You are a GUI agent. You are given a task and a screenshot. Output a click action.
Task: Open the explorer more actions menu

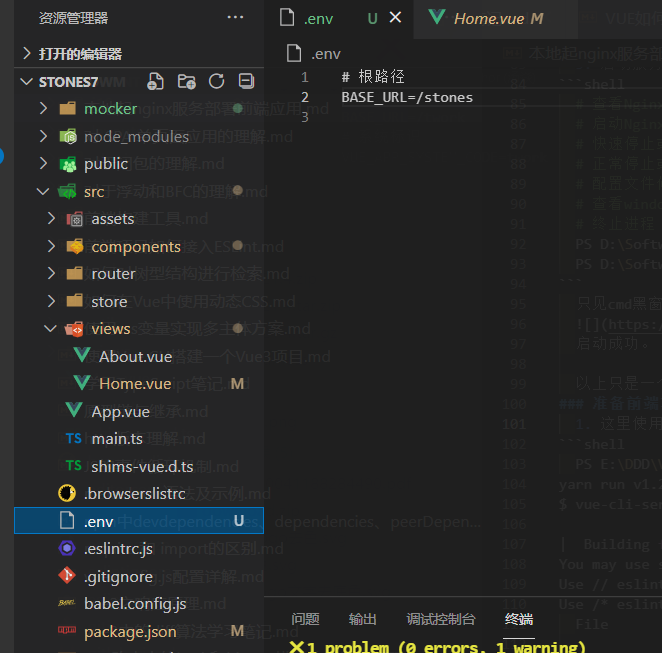tap(235, 17)
